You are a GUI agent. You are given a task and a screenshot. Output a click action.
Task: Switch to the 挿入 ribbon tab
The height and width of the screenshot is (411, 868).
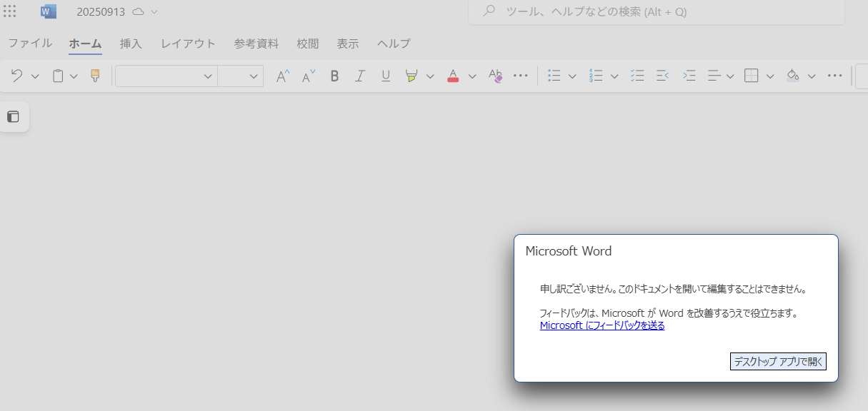coord(131,44)
